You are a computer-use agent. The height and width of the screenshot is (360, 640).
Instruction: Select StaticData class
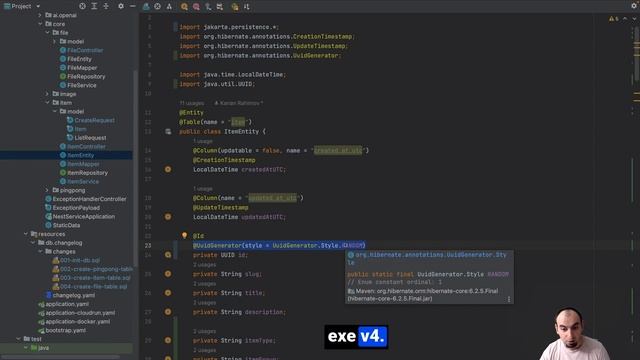[66, 225]
